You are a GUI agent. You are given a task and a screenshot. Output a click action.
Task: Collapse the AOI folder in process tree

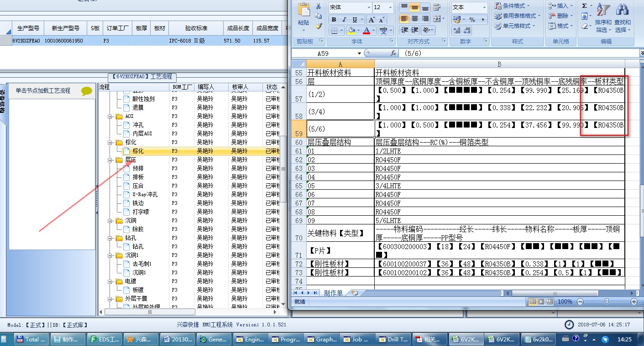(x=111, y=117)
